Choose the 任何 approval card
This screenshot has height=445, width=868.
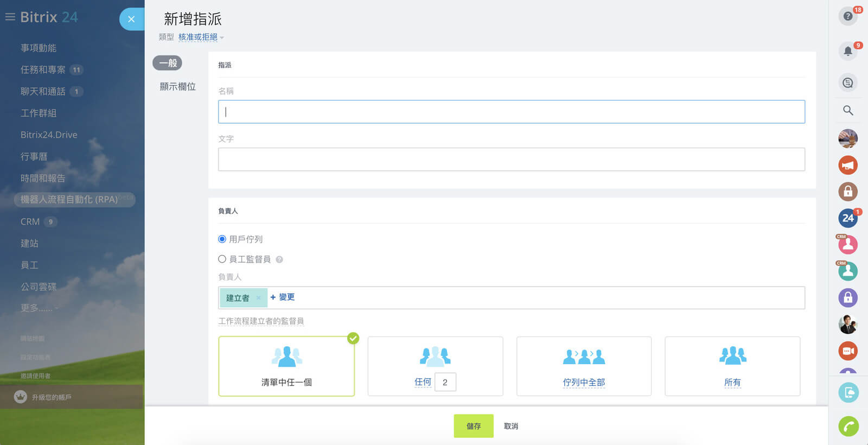(435, 366)
